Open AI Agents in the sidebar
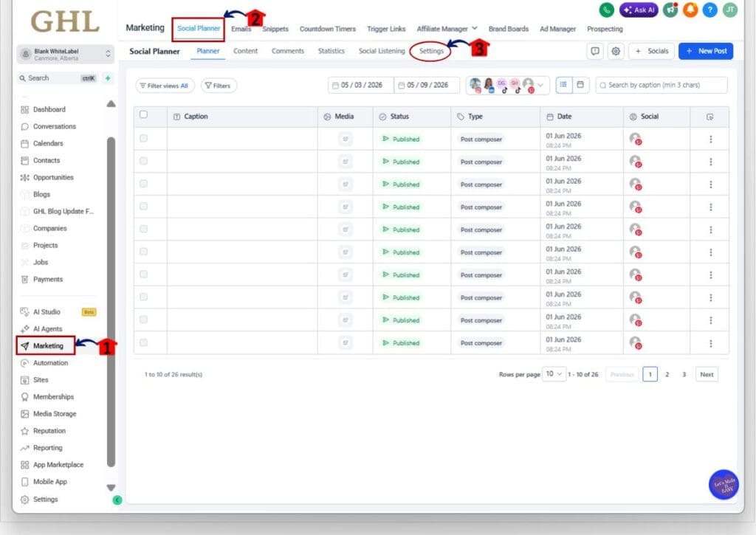 47,328
